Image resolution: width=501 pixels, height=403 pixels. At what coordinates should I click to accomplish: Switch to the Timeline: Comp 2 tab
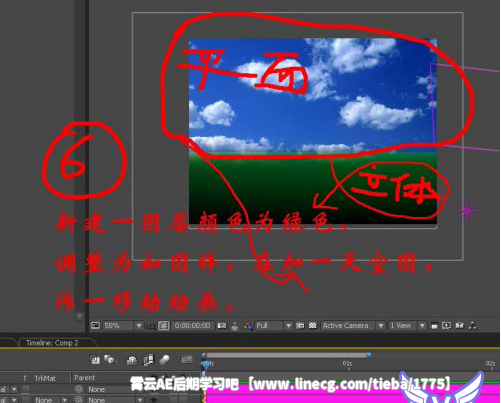[52, 343]
